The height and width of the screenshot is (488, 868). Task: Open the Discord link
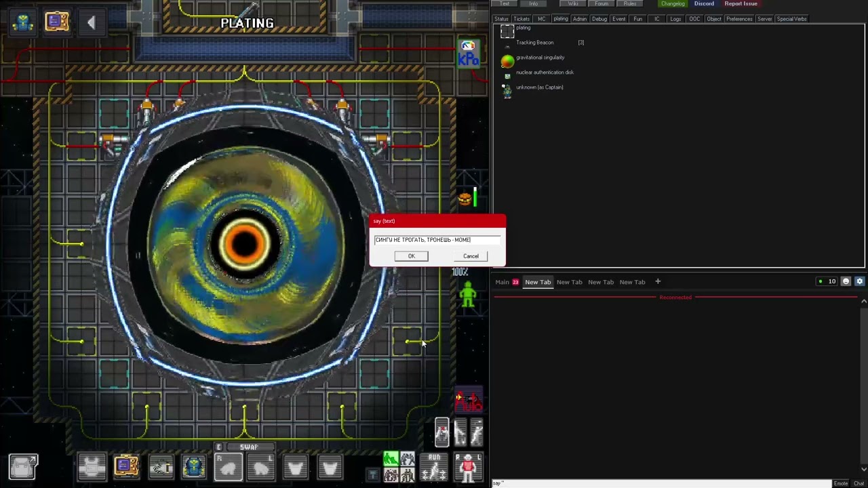point(704,4)
